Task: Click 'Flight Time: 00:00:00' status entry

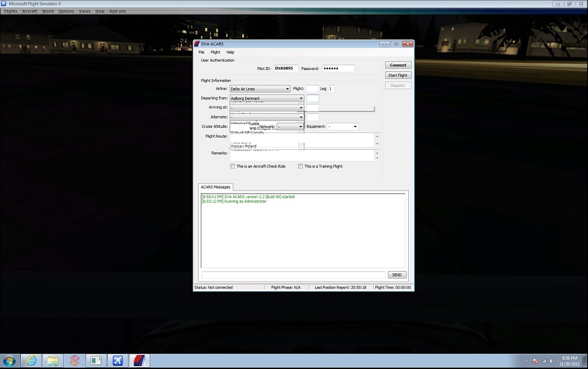Action: pos(392,287)
